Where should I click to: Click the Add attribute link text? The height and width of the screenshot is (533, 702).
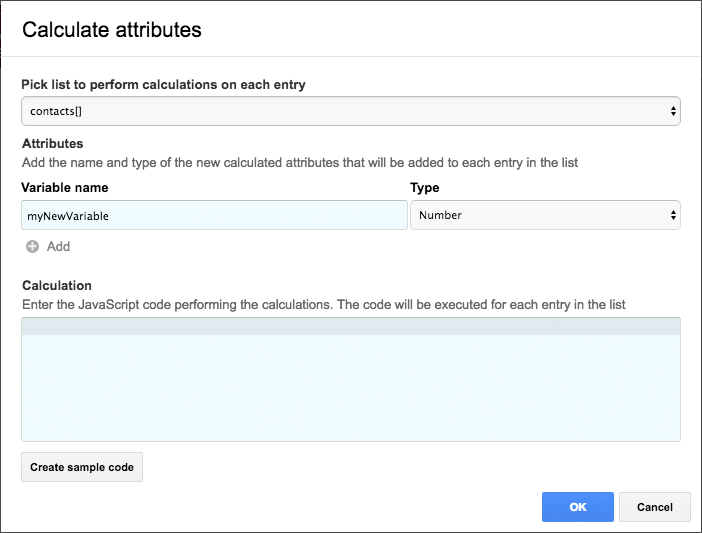tap(58, 246)
